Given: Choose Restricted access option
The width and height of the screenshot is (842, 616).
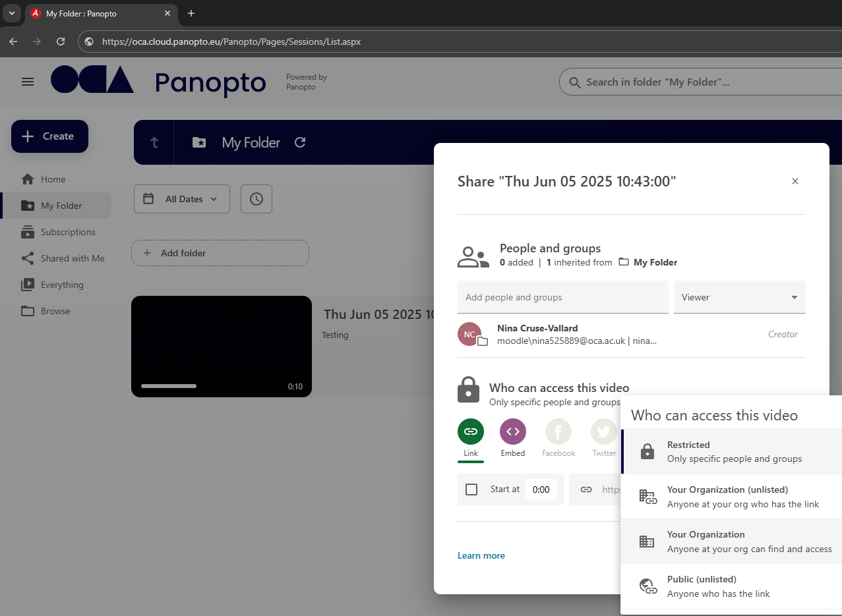Looking at the screenshot, I should pyautogui.click(x=731, y=451).
